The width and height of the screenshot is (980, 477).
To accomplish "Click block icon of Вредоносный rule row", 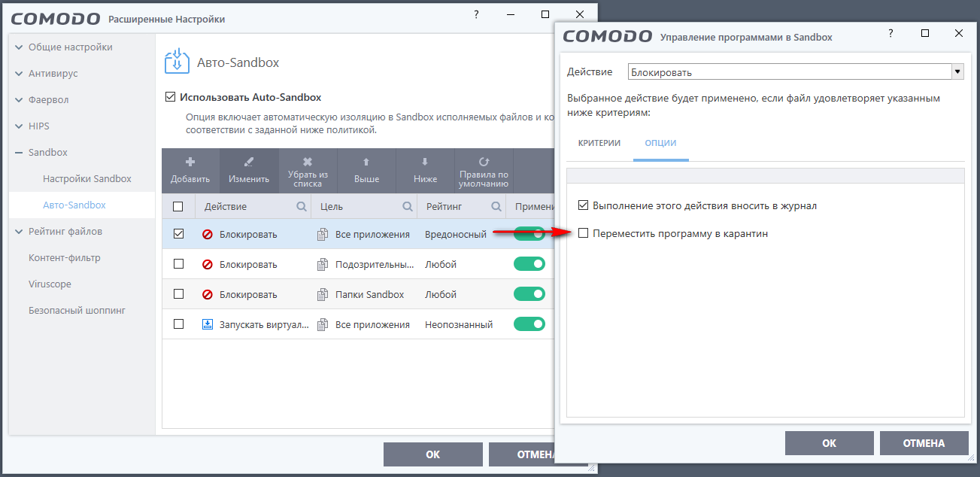I will pos(208,235).
